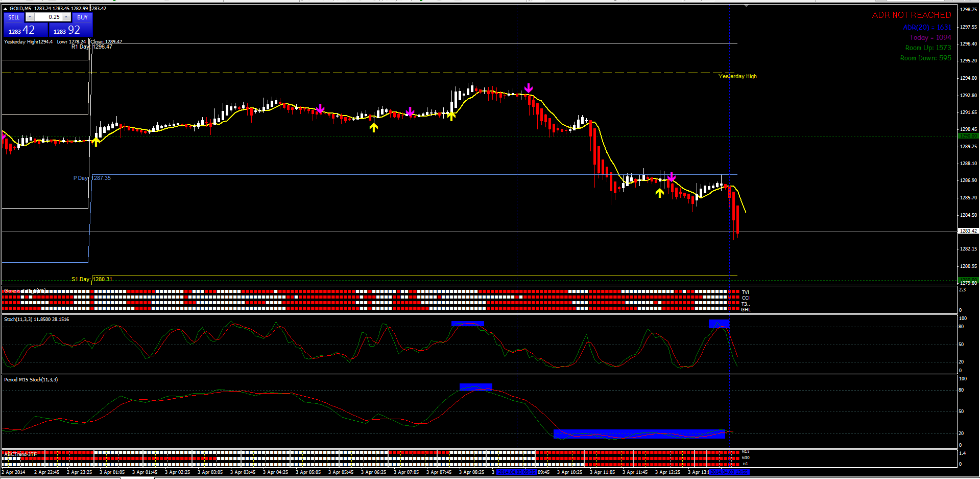Click the 3 Apr 05:05 time axis label
980x479 pixels.
[308, 472]
